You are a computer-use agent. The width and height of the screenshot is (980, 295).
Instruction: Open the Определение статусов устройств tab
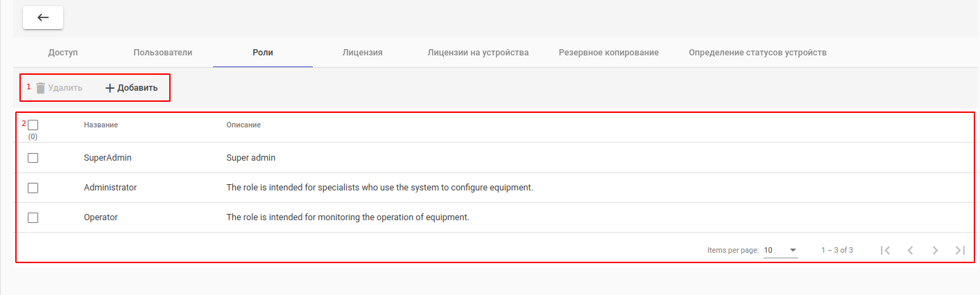click(x=757, y=53)
